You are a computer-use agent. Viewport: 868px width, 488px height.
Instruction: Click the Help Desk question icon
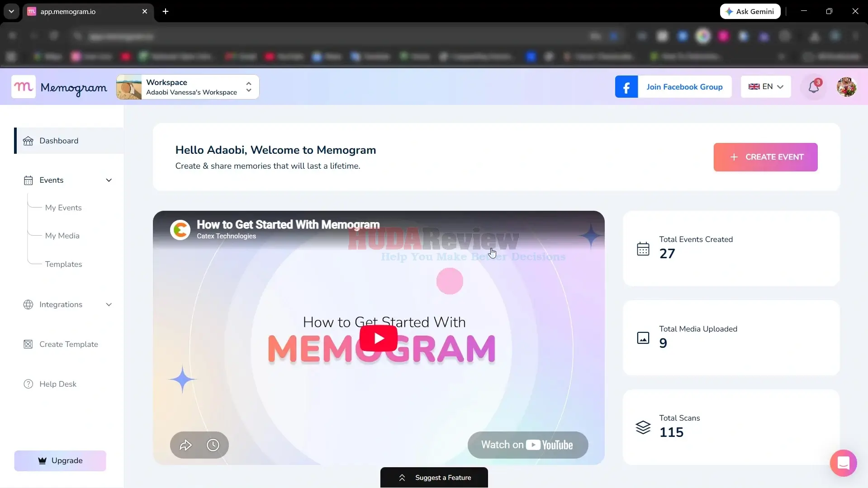(x=28, y=384)
